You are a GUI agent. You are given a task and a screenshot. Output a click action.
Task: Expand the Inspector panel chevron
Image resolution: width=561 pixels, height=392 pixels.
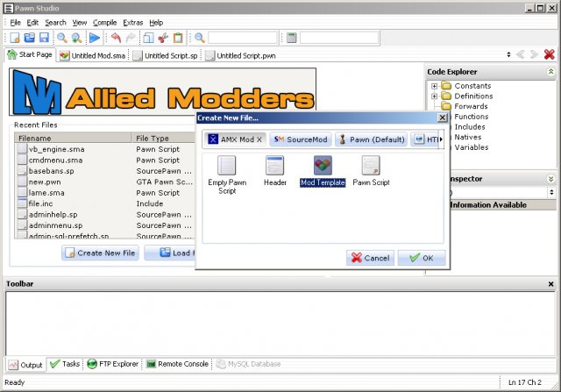(x=551, y=179)
